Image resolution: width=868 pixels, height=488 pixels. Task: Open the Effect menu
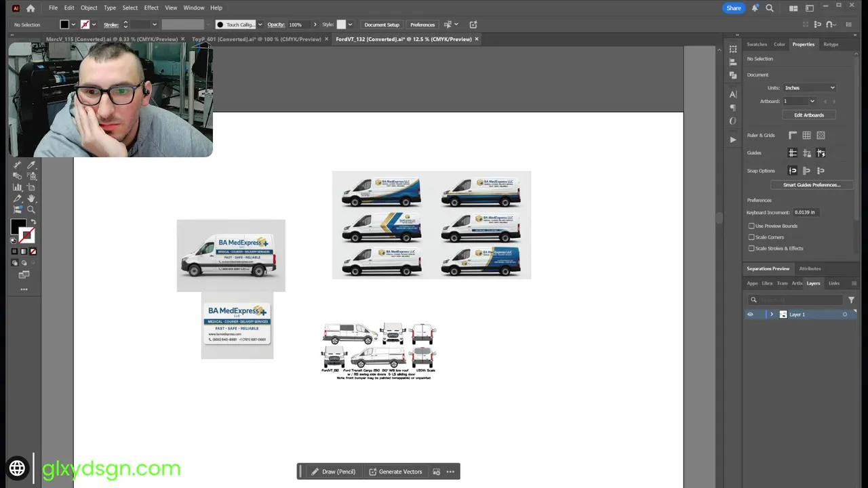pyautogui.click(x=151, y=8)
